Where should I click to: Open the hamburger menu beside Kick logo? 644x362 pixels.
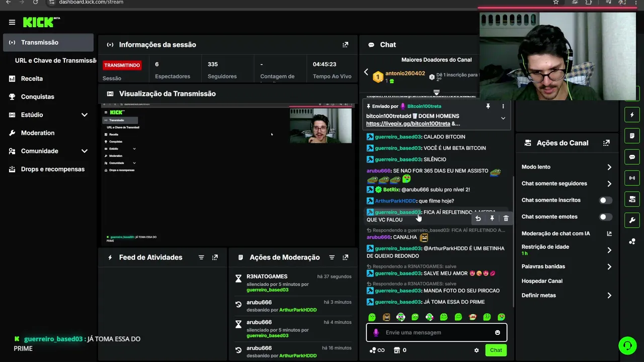[12, 22]
